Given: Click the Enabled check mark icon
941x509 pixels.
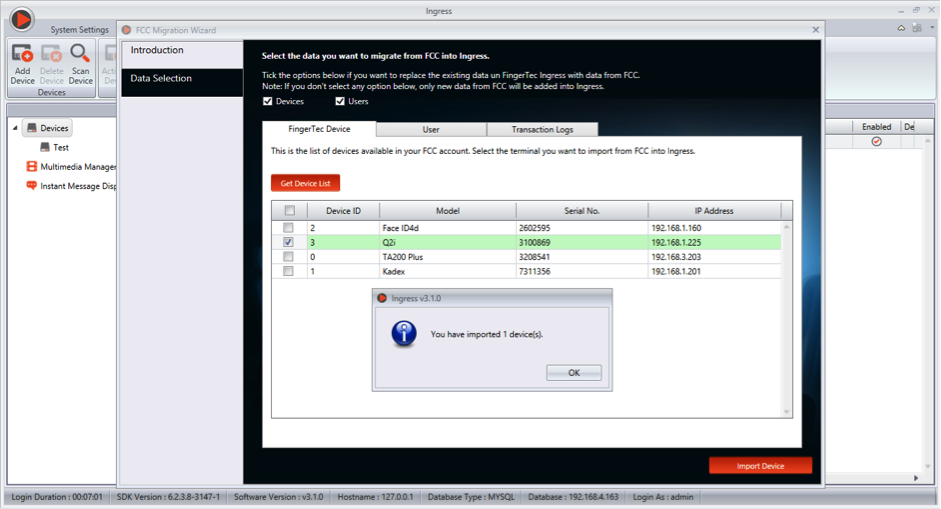Looking at the screenshot, I should (877, 142).
